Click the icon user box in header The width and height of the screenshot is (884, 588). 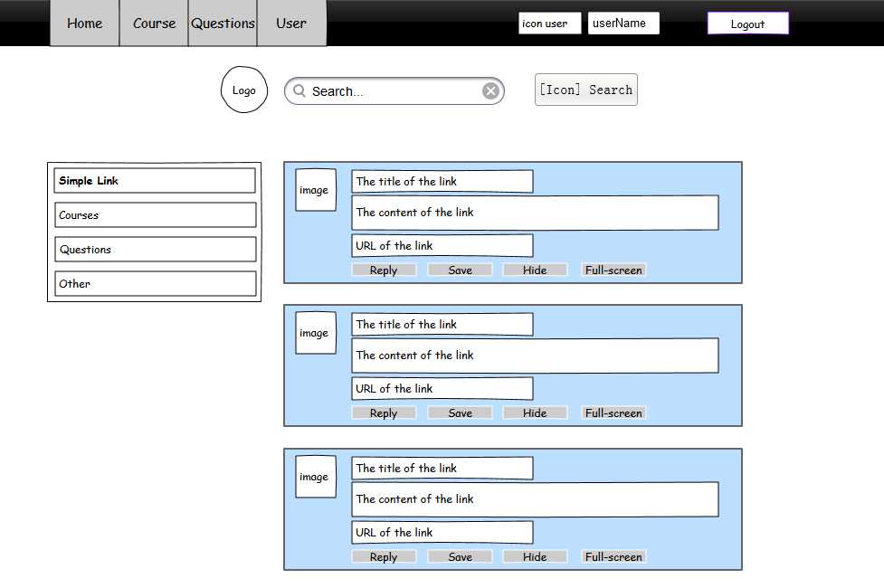pyautogui.click(x=550, y=24)
